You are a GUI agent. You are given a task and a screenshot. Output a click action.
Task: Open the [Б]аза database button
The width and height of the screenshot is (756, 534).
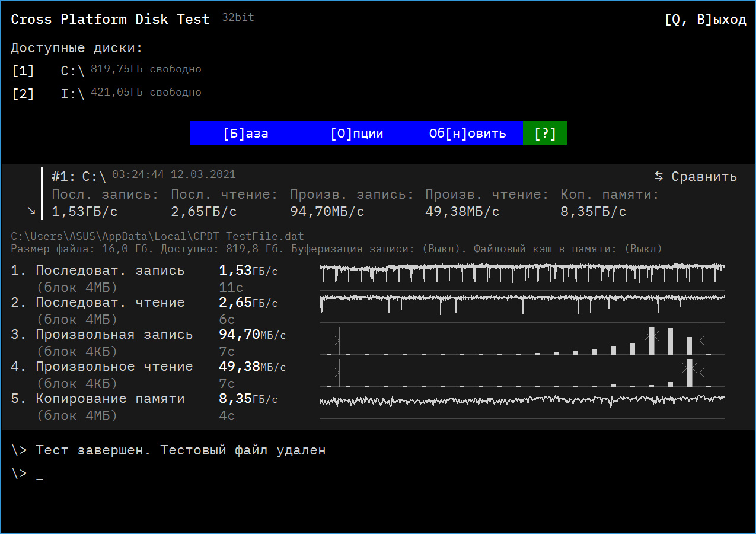[245, 133]
